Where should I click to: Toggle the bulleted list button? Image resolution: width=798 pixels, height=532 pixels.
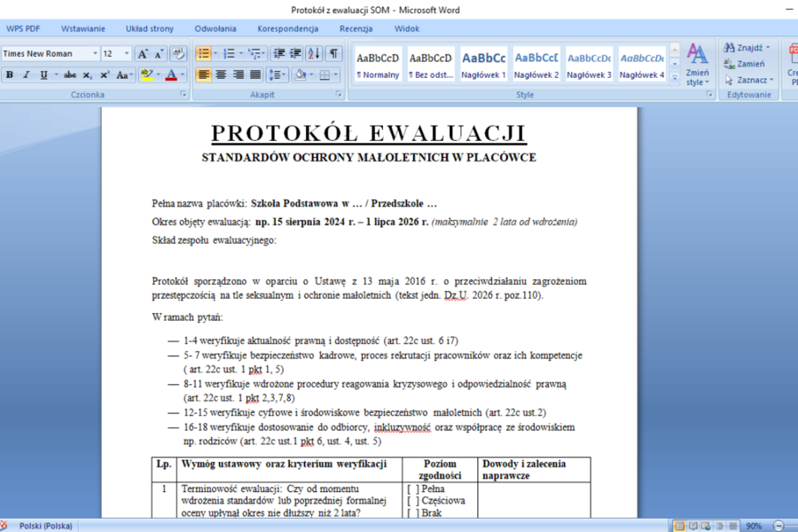(203, 53)
